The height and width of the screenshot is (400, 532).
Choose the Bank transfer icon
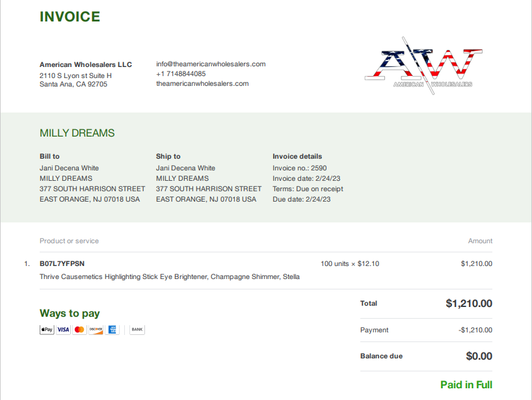pyautogui.click(x=137, y=330)
